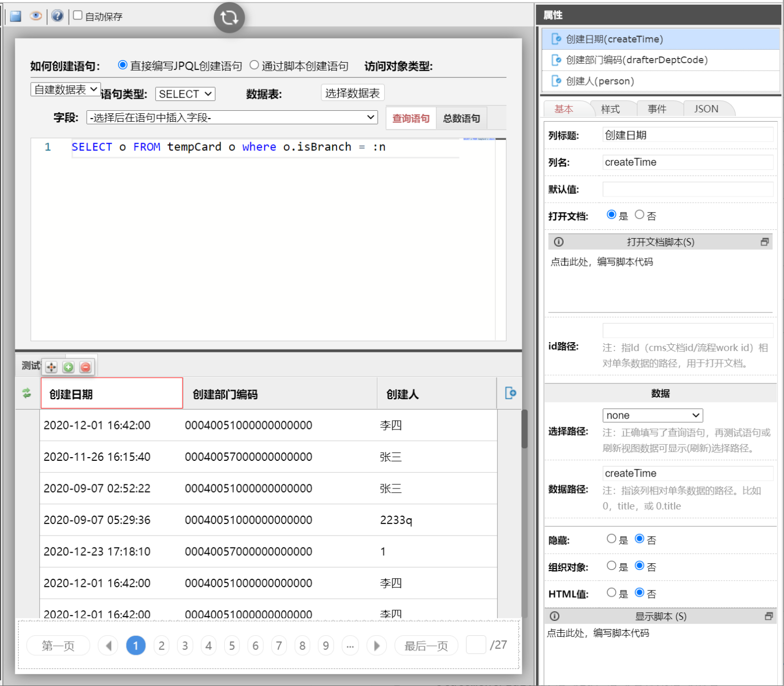Viewport: 784px width, 686px height.
Task: Click the round refresh switch button
Action: [x=229, y=18]
